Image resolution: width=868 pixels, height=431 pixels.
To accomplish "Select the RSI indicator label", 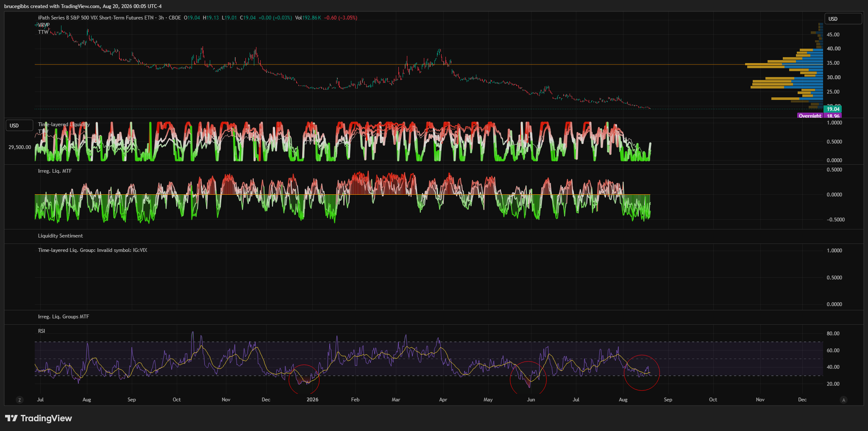I will [x=42, y=331].
